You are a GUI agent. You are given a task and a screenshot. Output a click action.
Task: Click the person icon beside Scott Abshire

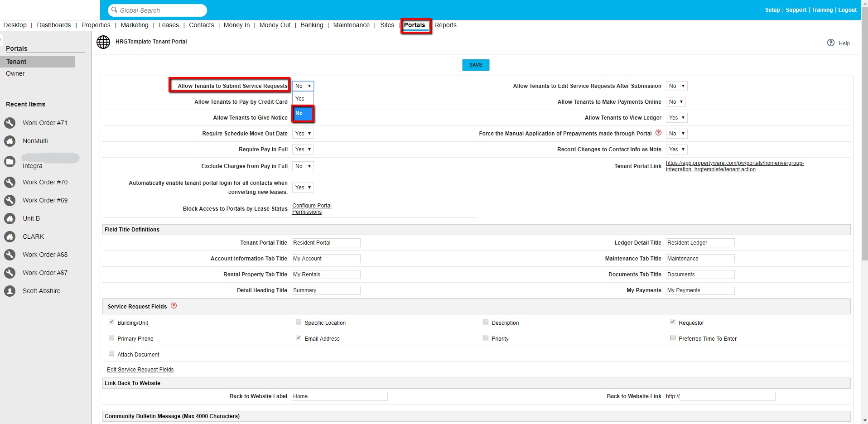(x=10, y=291)
